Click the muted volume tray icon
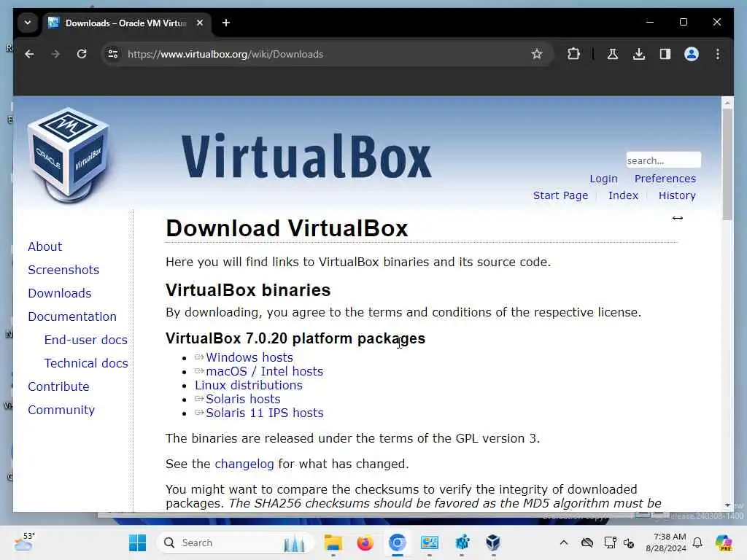Image resolution: width=747 pixels, height=560 pixels. [629, 542]
